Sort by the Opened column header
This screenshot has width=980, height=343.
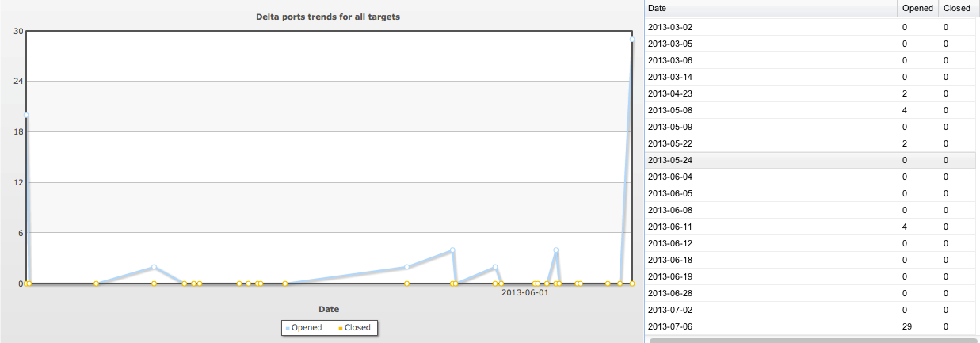[917, 8]
